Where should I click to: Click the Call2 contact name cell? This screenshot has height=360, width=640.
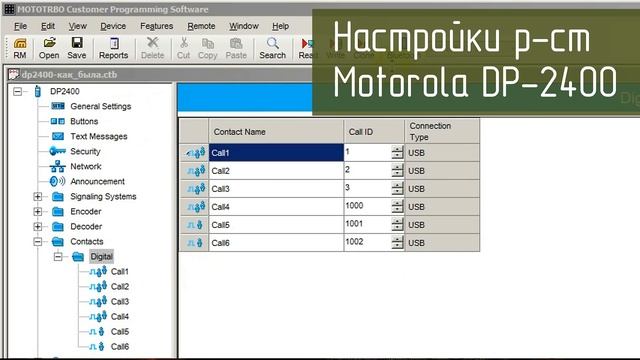click(276, 171)
